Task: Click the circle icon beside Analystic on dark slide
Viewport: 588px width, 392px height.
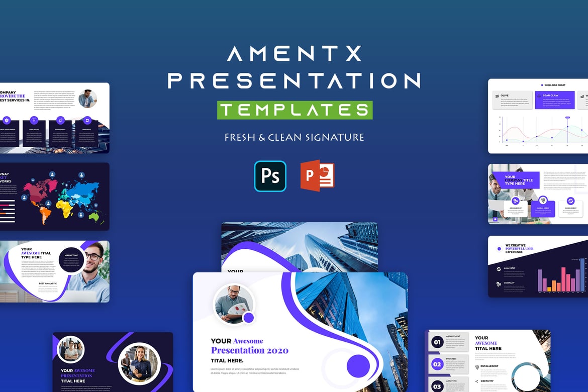Action: 499,269
